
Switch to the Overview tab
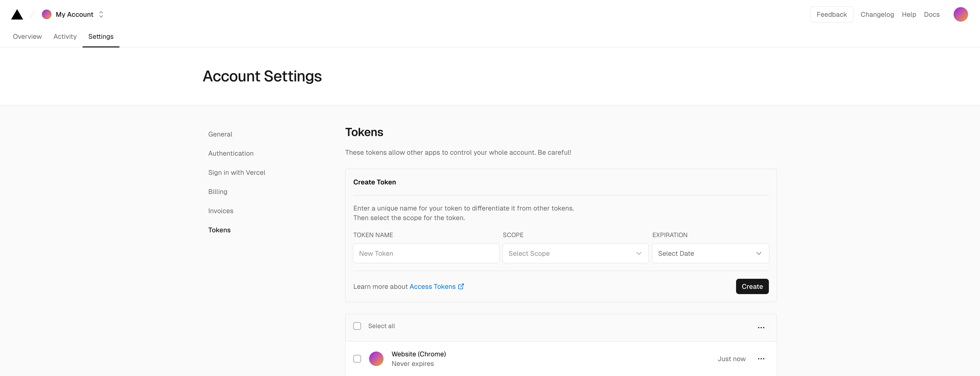27,36
